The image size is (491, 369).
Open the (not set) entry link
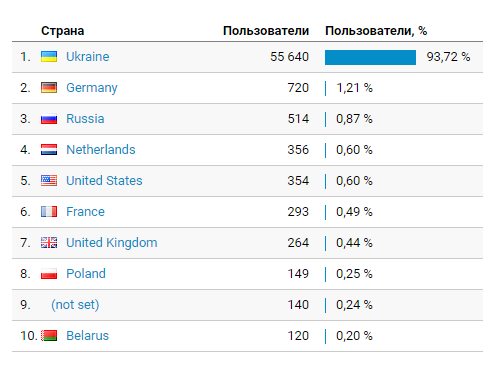coord(75,305)
